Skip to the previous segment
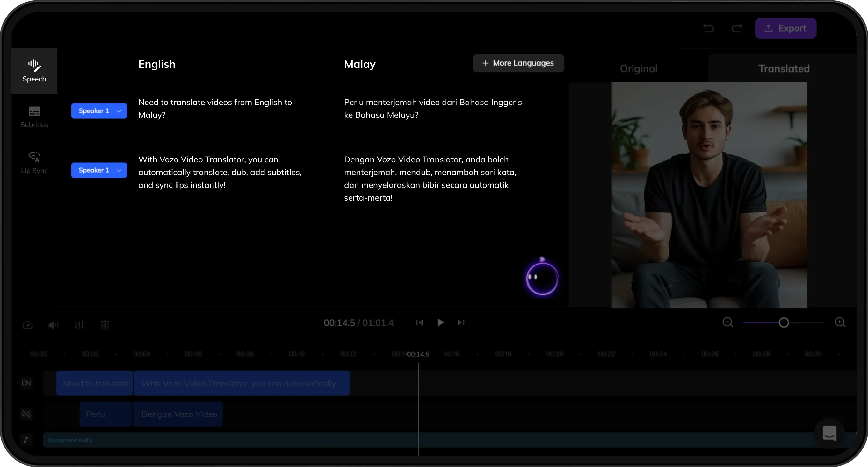The width and height of the screenshot is (868, 467). pos(420,322)
